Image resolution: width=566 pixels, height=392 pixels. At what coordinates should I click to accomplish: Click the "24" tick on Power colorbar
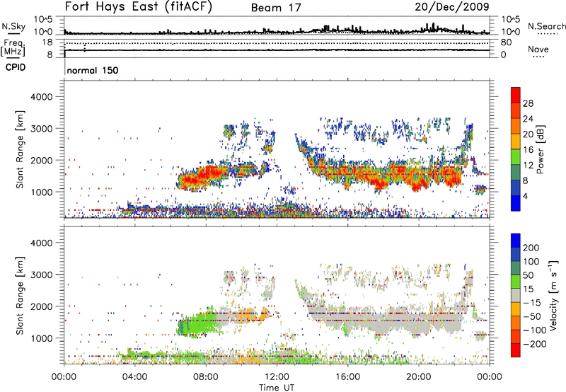[528, 119]
